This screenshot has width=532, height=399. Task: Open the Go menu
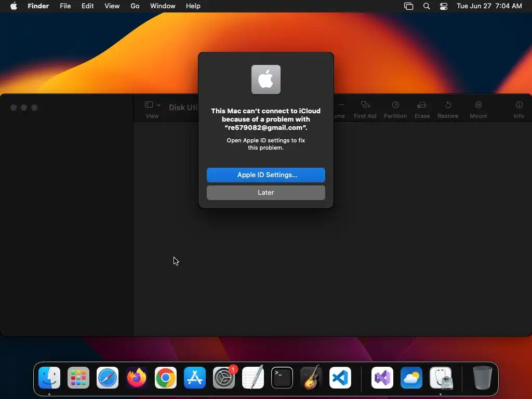pyautogui.click(x=135, y=6)
